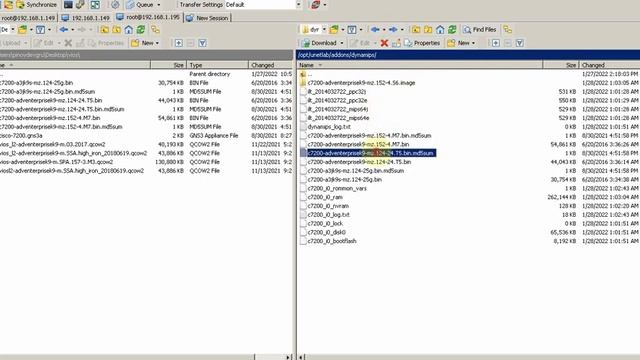Viewport: 640px width, 360px height.
Task: Switch to the root@192.168.1.149 session tab
Action: coord(28,18)
